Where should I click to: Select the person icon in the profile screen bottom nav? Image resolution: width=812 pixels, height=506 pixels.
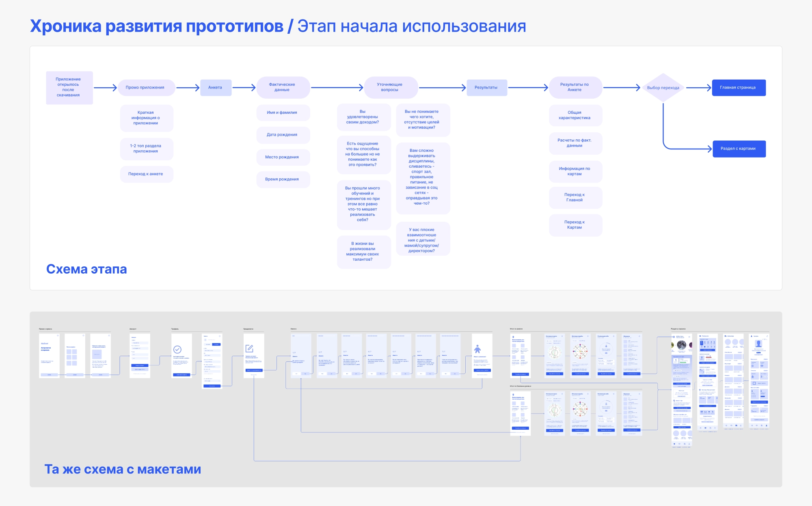[767, 426]
